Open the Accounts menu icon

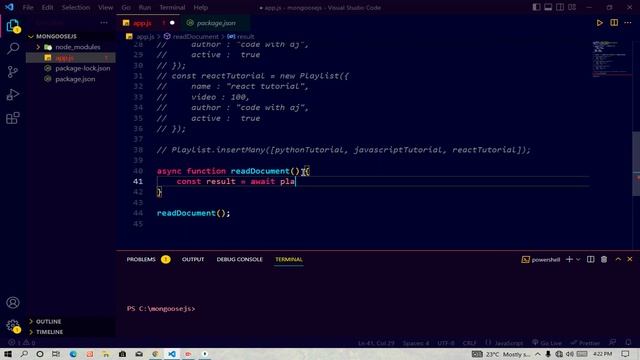(13, 302)
